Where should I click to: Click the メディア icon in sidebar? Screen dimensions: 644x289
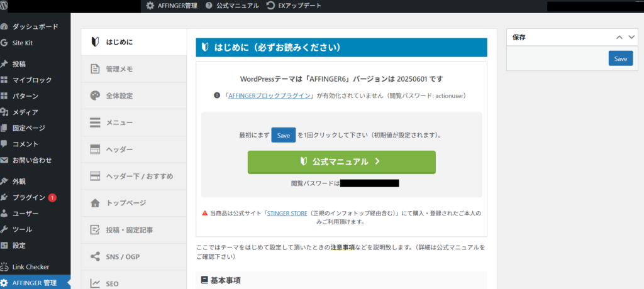[4, 112]
